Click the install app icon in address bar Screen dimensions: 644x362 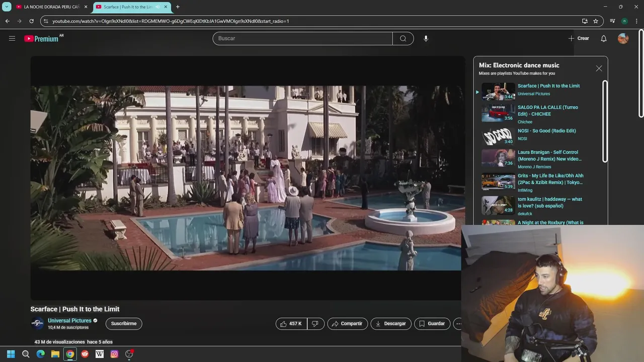coord(585,21)
